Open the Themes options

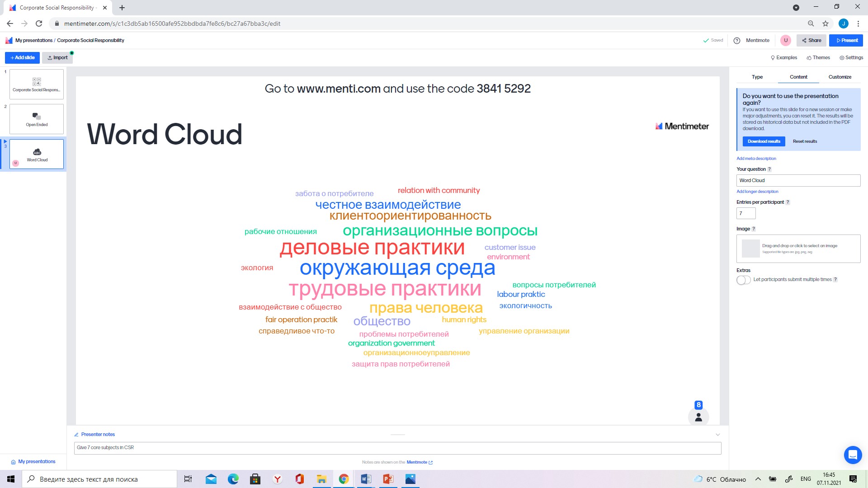(818, 57)
